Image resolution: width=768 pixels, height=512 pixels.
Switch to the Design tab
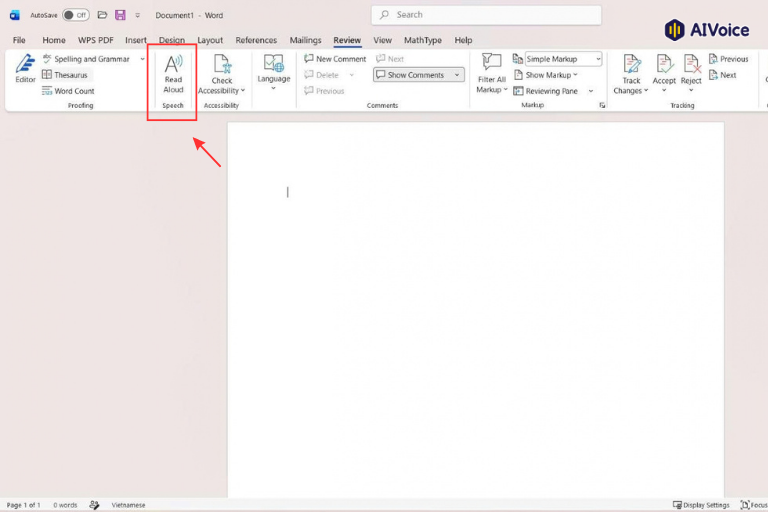tap(172, 40)
